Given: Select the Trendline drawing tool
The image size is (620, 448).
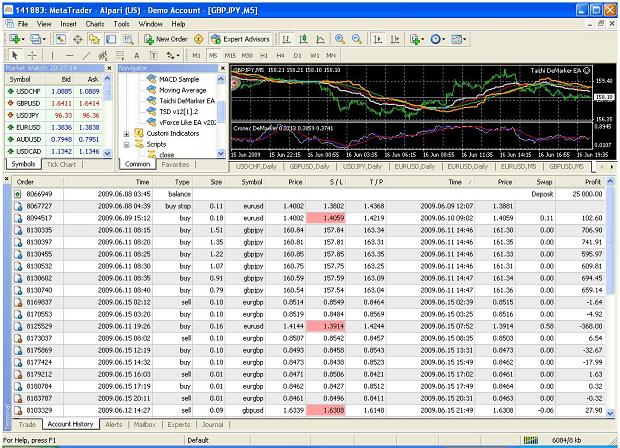Looking at the screenshot, I should tap(86, 55).
